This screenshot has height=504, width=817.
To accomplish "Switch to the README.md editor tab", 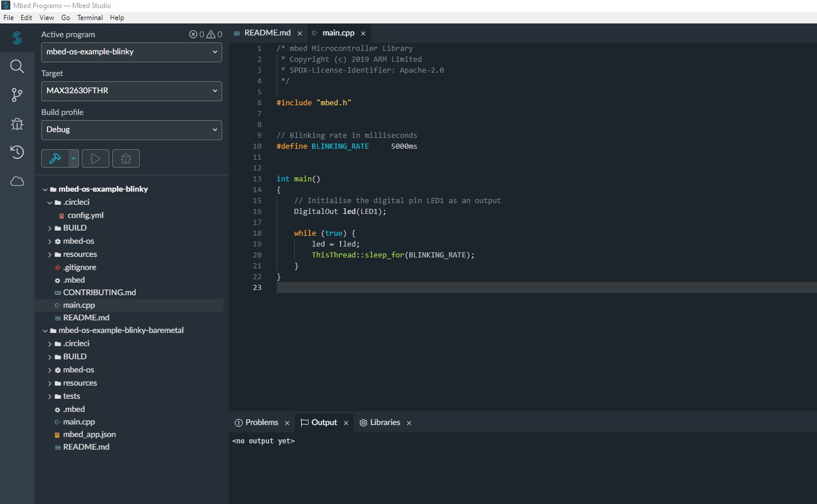I will pos(267,33).
